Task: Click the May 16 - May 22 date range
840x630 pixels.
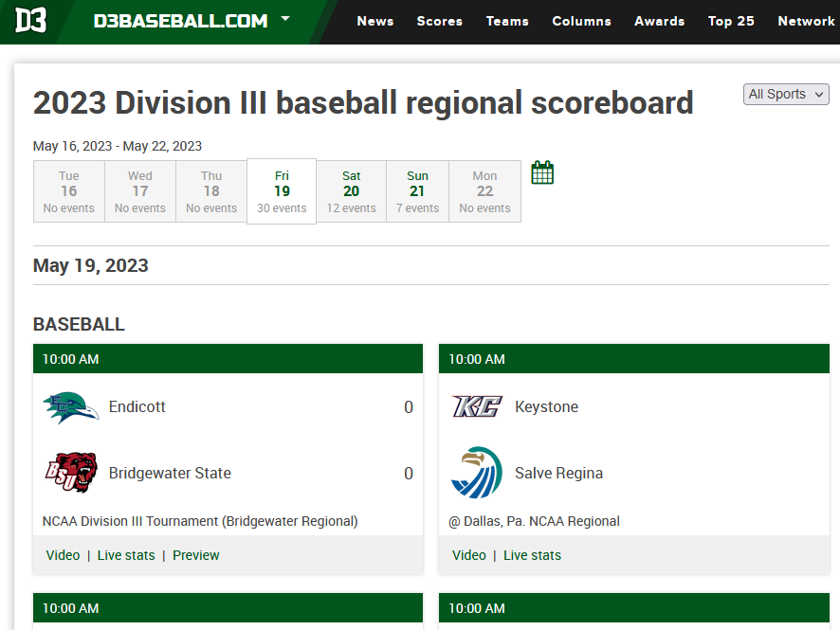Action: point(118,146)
